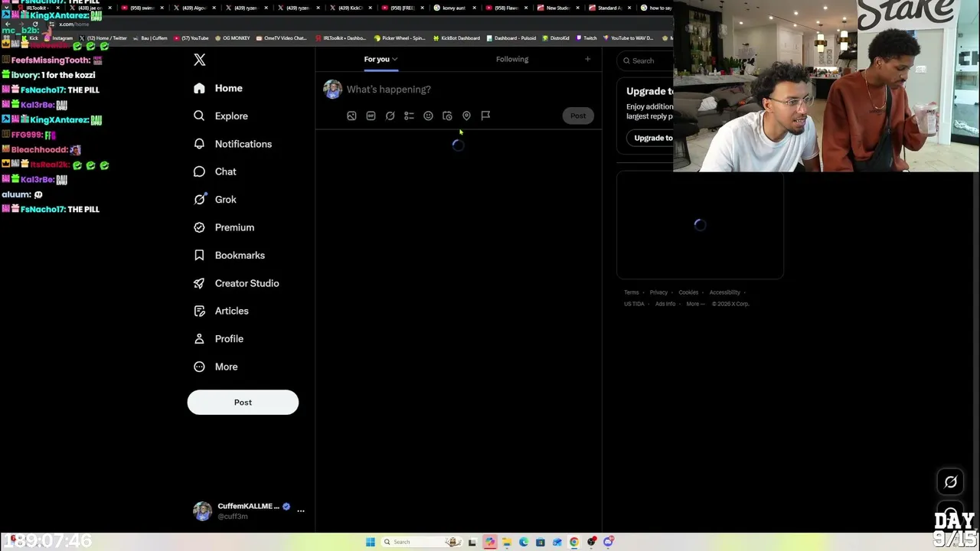Image resolution: width=980 pixels, height=551 pixels.
Task: Open the Accessibility footer link
Action: pyautogui.click(x=724, y=292)
